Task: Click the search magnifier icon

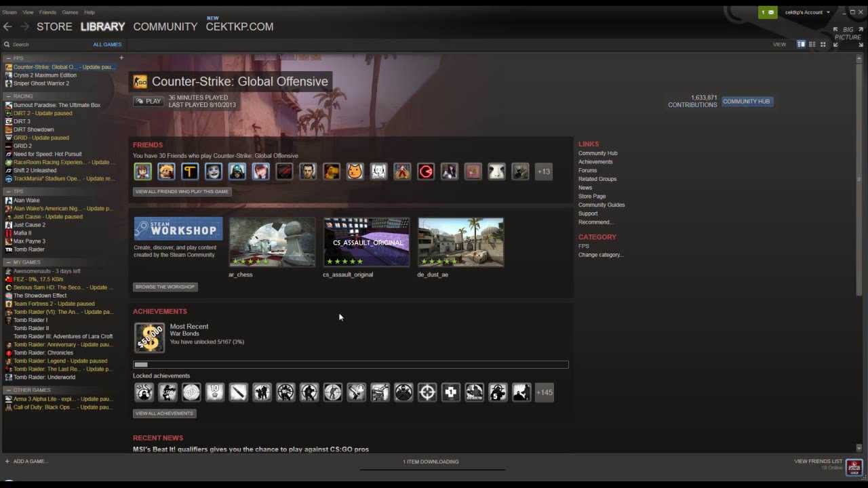Action: [7, 44]
